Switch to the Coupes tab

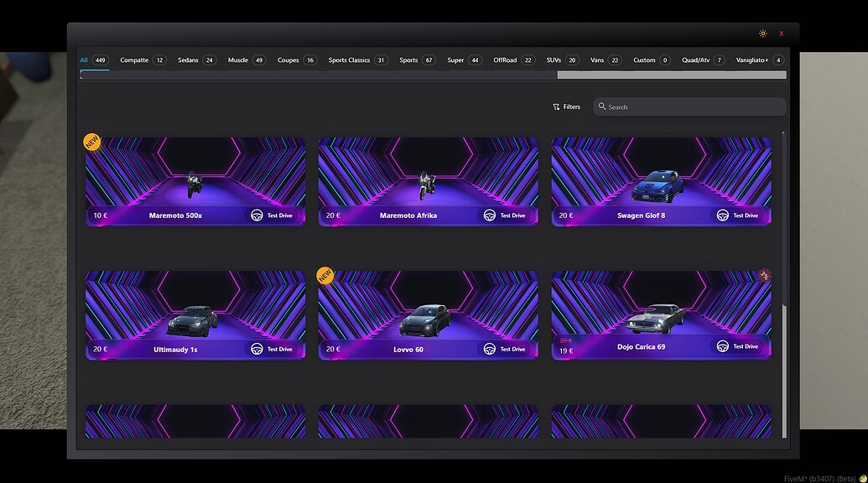pyautogui.click(x=297, y=60)
